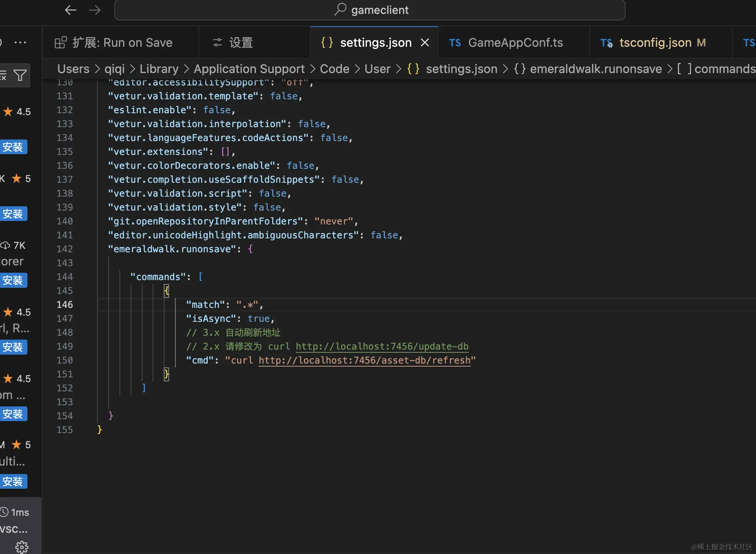Click the navigate back arrow

(71, 10)
